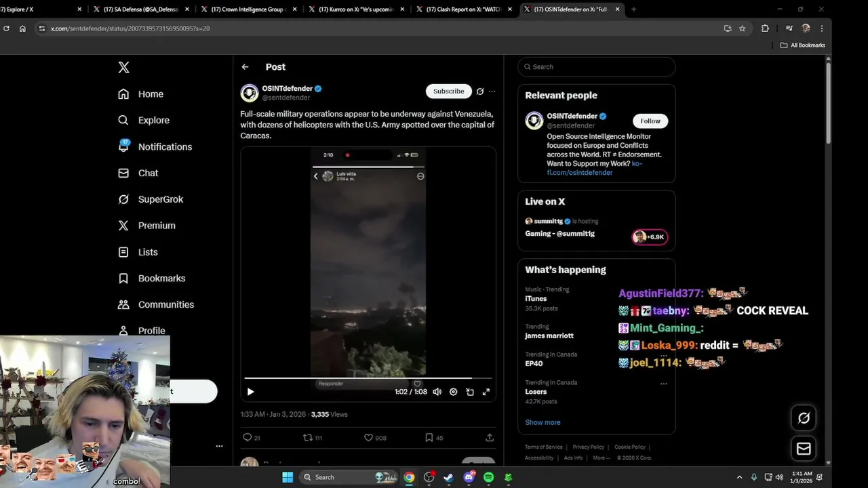The width and height of the screenshot is (868, 488).
Task: Like the post with 908 likes
Action: pos(369,438)
